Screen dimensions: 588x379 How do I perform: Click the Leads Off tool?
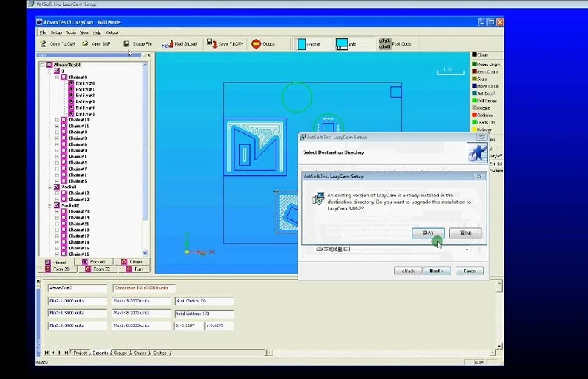pos(484,122)
